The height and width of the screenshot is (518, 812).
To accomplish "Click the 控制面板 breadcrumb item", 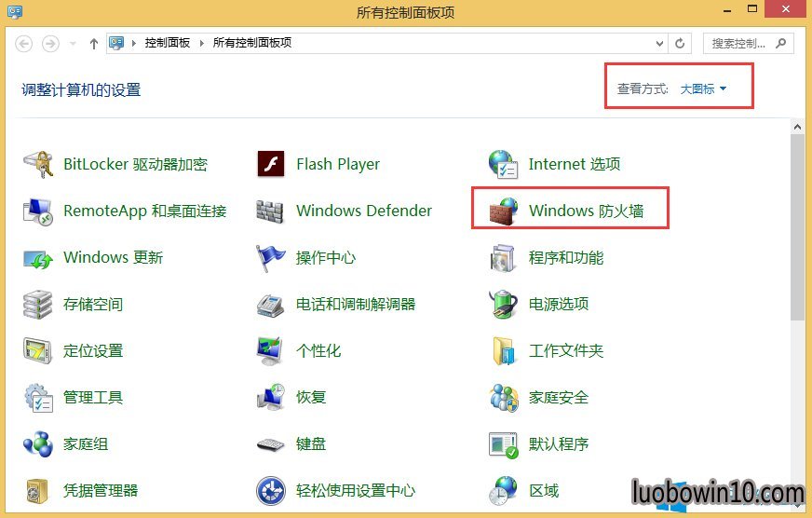I will [168, 43].
